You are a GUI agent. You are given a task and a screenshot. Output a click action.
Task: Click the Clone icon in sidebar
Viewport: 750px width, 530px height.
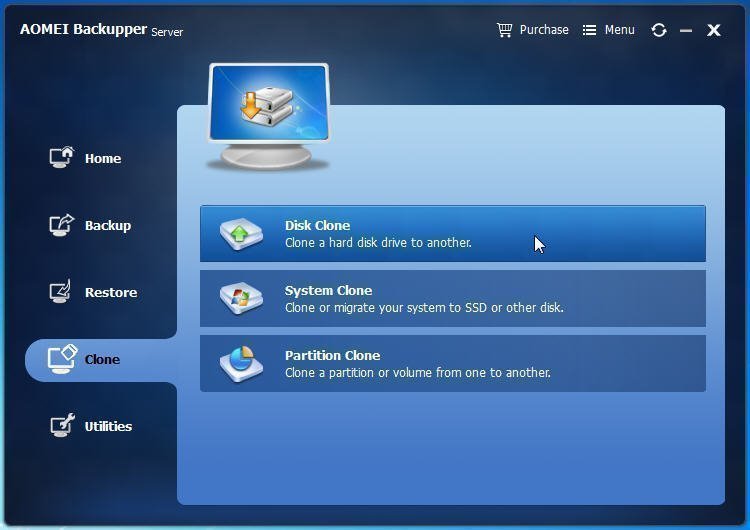point(62,359)
